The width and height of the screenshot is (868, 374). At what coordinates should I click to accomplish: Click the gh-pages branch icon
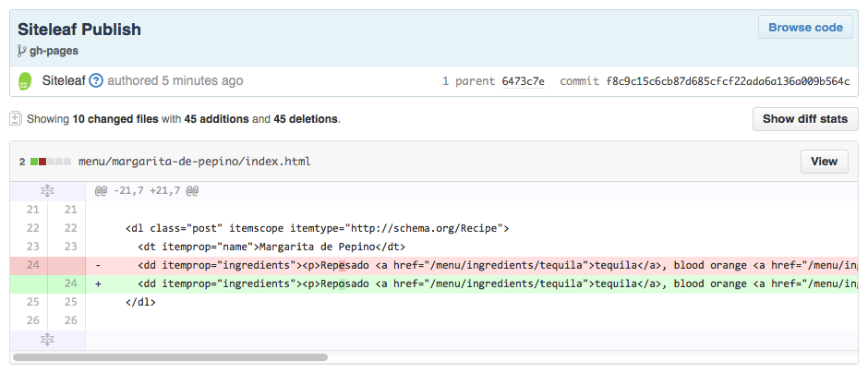pos(22,51)
